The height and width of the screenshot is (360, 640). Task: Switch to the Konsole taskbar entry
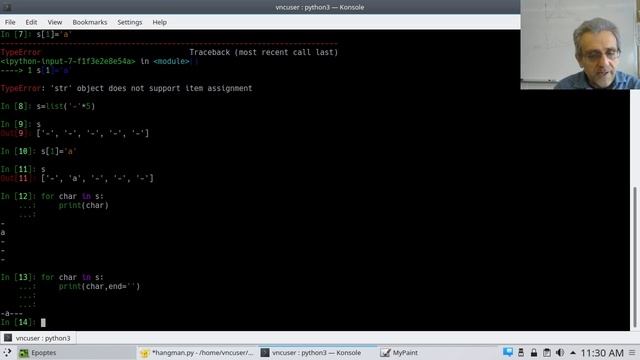click(317, 353)
